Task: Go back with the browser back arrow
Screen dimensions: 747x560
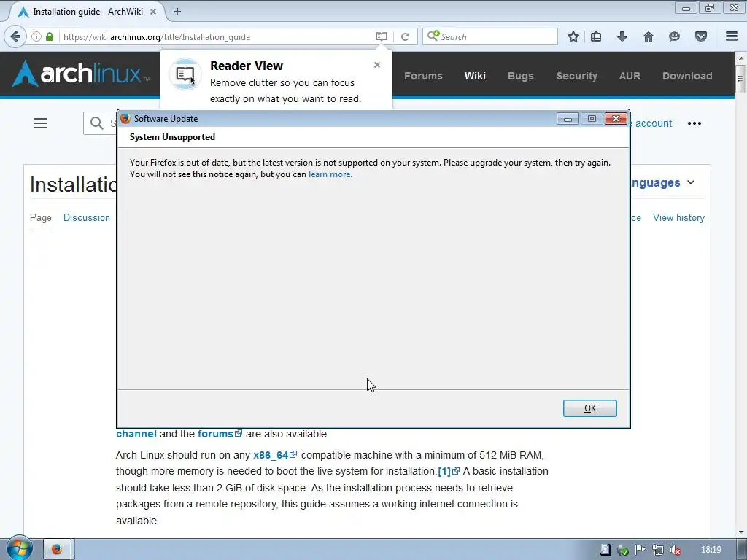Action: click(15, 36)
